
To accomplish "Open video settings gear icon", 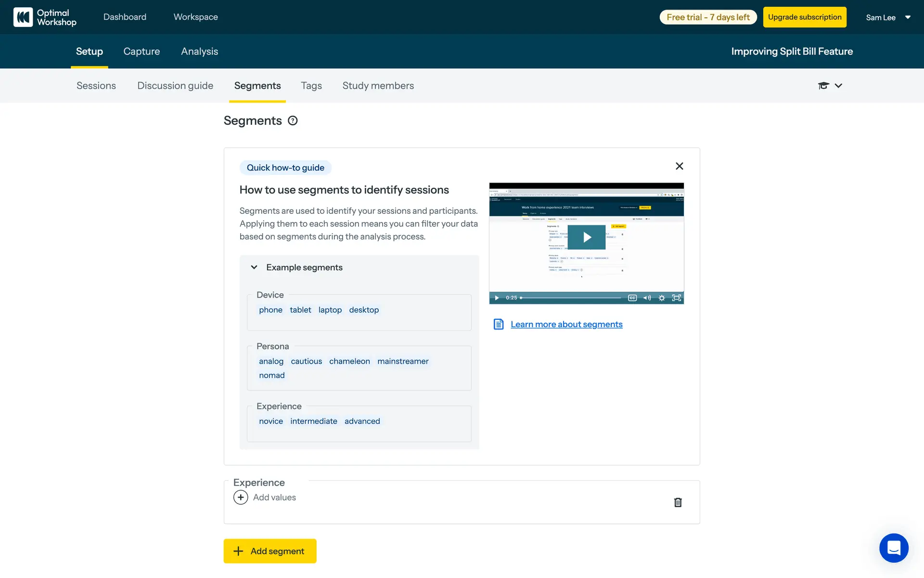I will pos(662,298).
